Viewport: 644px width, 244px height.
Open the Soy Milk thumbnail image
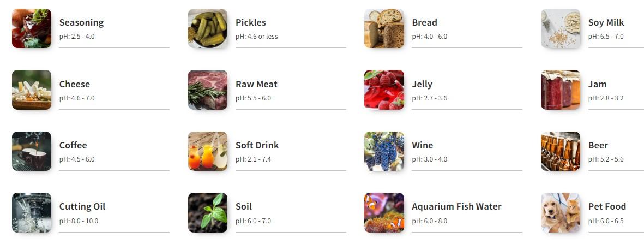[x=561, y=28]
